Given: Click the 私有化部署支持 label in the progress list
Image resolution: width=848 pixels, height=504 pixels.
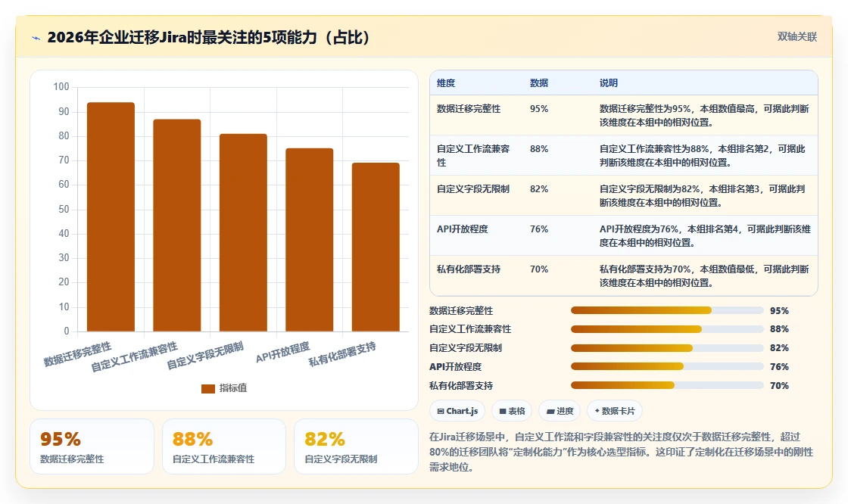Looking at the screenshot, I should 461,386.
